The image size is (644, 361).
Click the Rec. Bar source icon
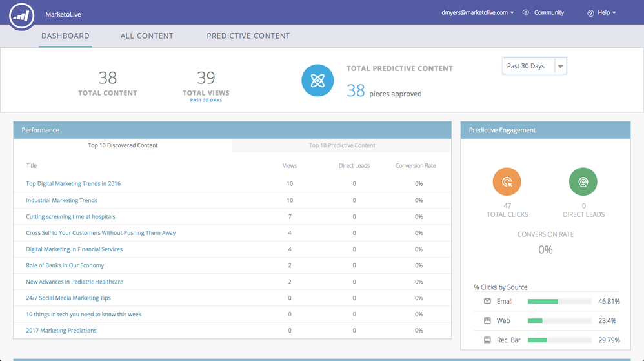(x=487, y=340)
